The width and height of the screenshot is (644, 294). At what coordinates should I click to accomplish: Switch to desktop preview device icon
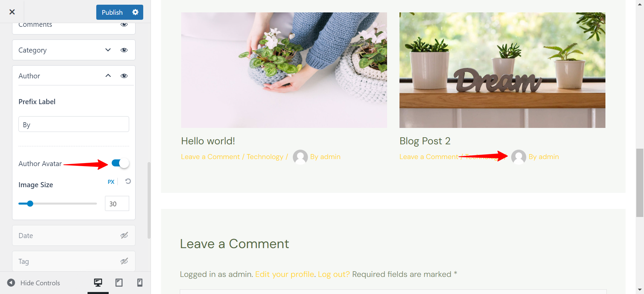coord(98,283)
